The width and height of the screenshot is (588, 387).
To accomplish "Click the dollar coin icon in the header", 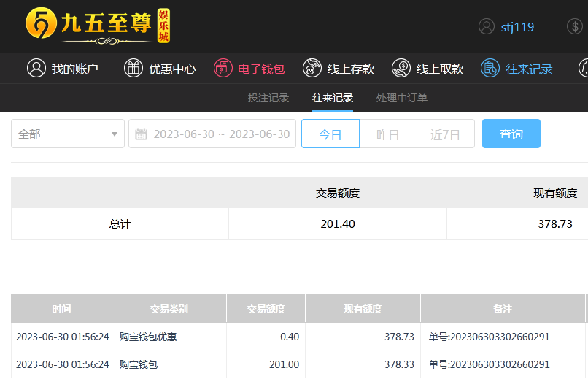I will [x=575, y=27].
